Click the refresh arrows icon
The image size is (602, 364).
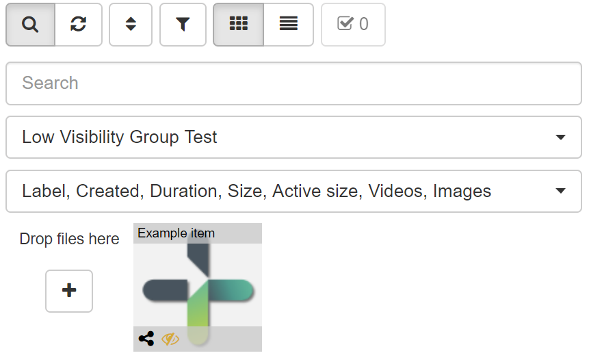pos(78,25)
